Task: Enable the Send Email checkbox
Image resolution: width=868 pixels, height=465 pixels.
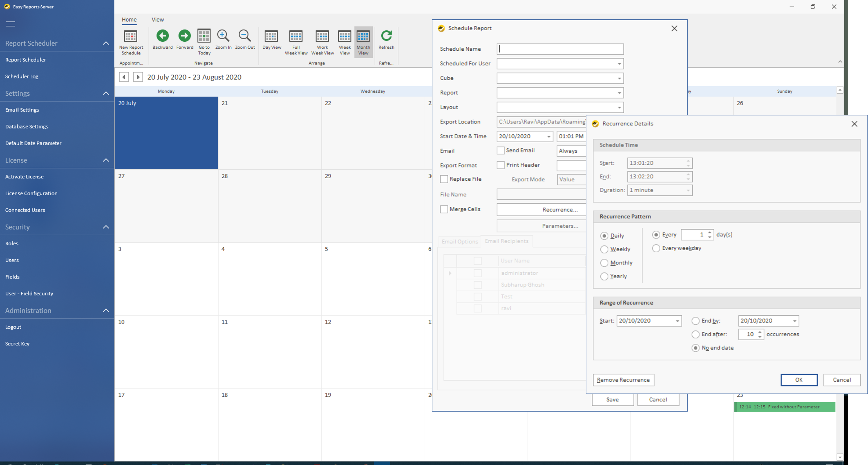Action: pyautogui.click(x=501, y=150)
